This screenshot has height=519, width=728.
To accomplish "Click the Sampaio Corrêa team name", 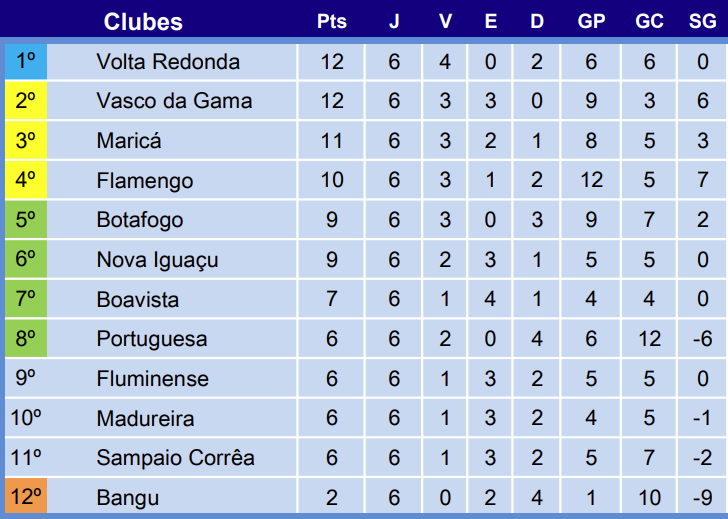I will 175,458.
